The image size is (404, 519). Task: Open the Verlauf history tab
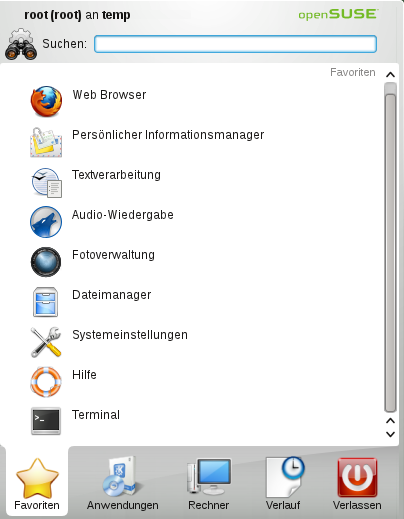[283, 483]
